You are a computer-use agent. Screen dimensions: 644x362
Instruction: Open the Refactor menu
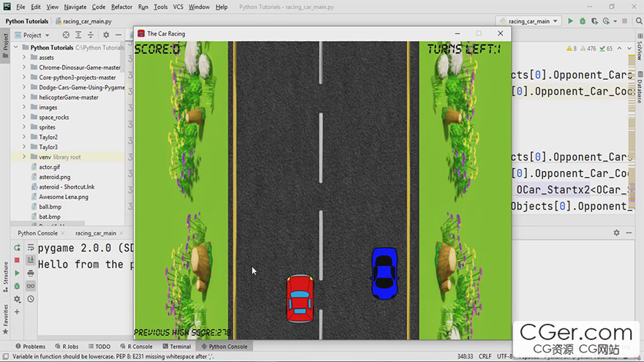(121, 7)
